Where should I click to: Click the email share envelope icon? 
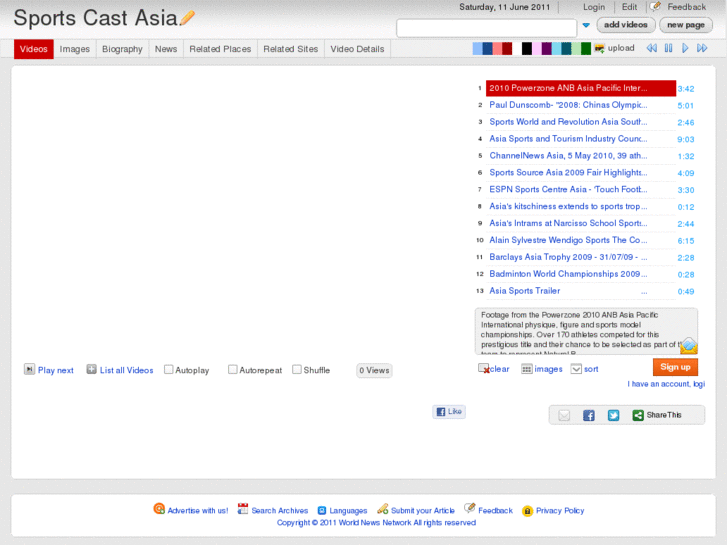pos(564,415)
